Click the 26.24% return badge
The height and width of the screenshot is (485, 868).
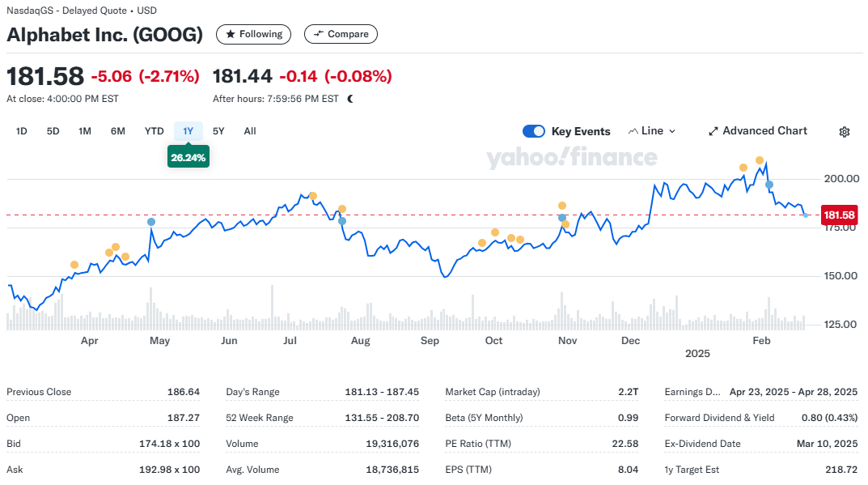coord(188,157)
